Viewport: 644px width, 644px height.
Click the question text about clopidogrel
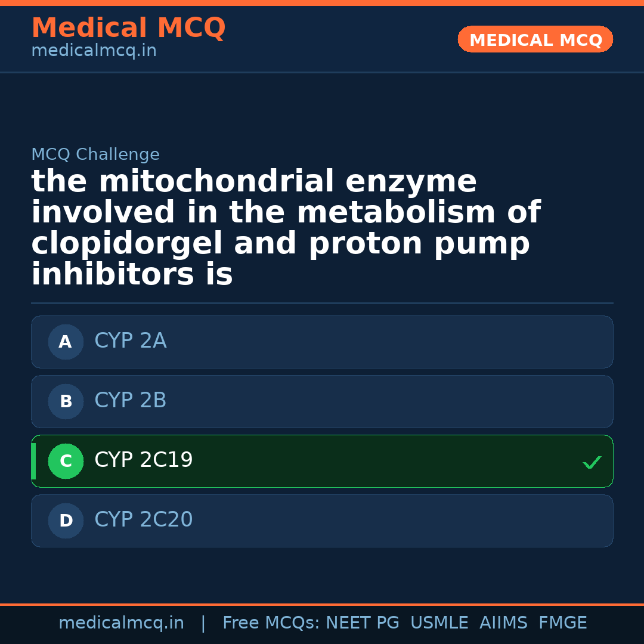[x=285, y=228]
